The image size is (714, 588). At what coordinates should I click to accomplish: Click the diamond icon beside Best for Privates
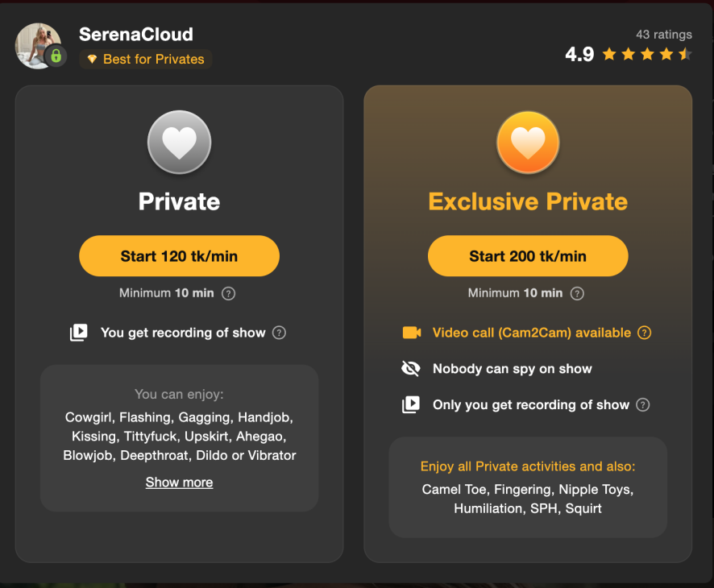click(x=92, y=59)
